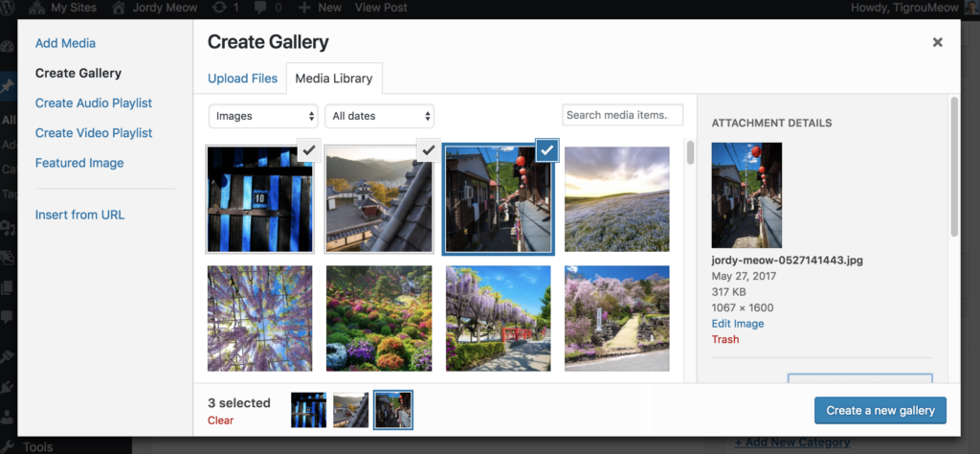Uncheck the blue door image checkmark
This screenshot has height=454, width=980.
308,149
